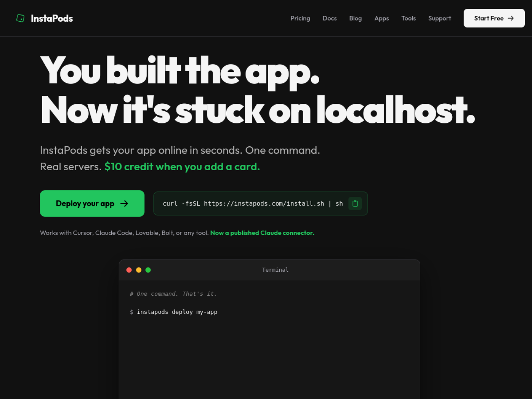Open the Apps menu item
The height and width of the screenshot is (399, 532).
[382, 18]
